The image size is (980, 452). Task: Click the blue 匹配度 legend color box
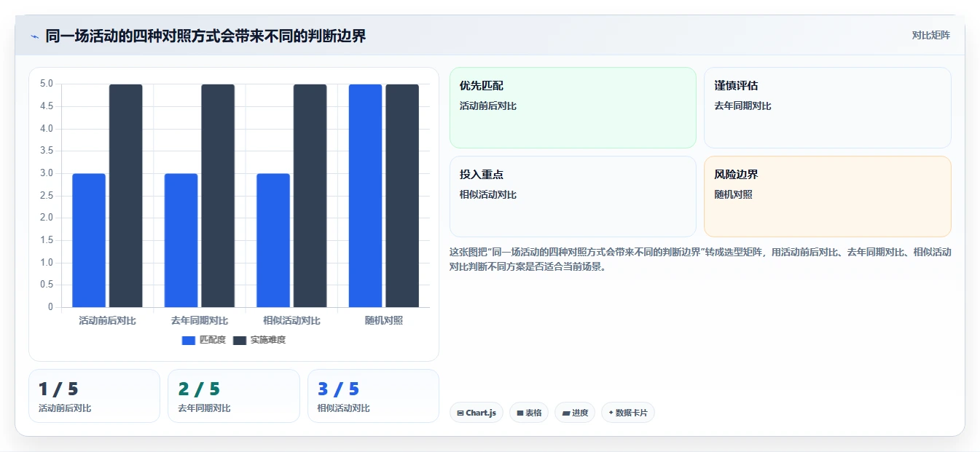click(x=189, y=340)
